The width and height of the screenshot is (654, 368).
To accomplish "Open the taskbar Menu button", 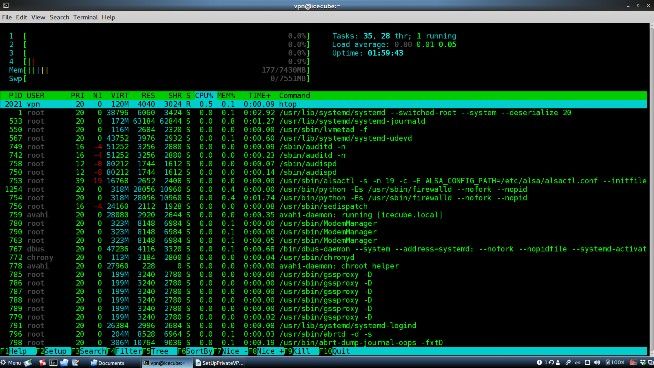I will (11, 363).
